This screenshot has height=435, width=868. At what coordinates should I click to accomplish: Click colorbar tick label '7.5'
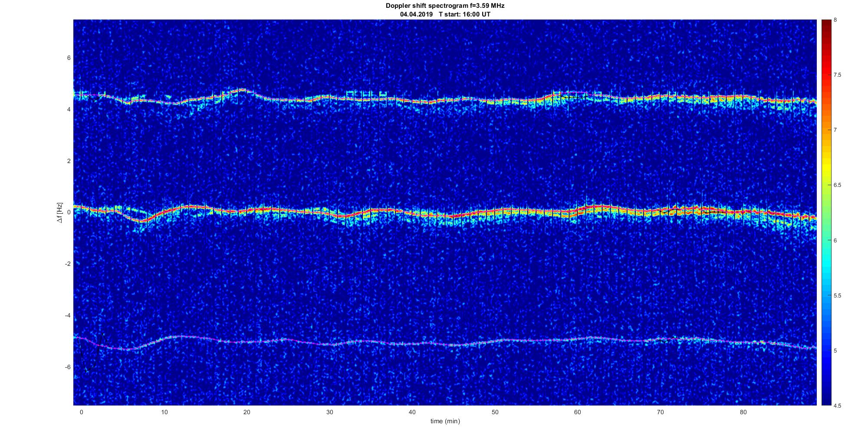[x=837, y=75]
